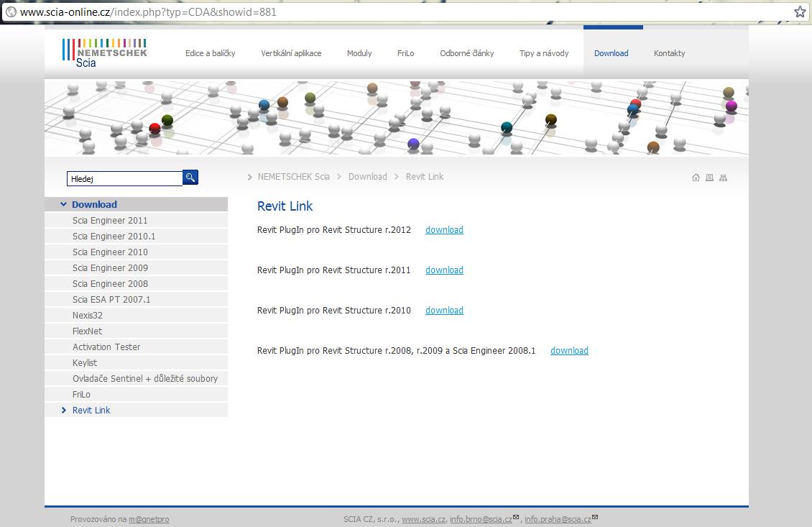
Task: Download plugin for r.2008, r.2009 and Scia Engineer 2008.1
Action: point(569,351)
